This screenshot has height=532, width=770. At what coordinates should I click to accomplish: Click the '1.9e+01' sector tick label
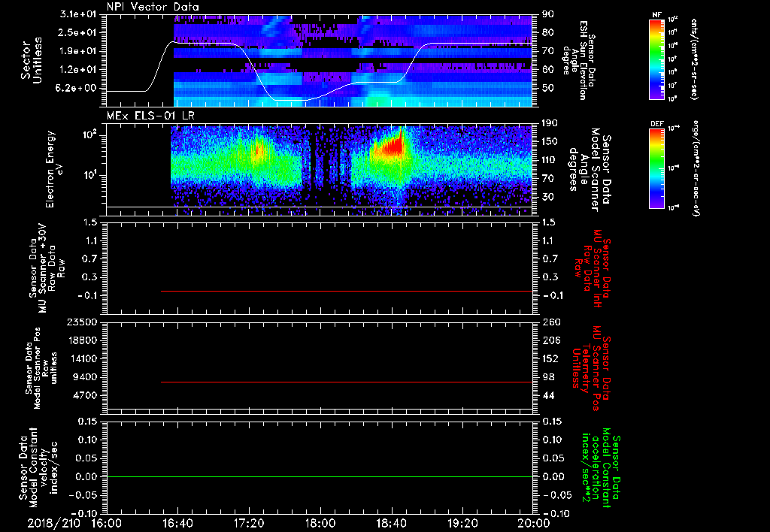(77, 51)
